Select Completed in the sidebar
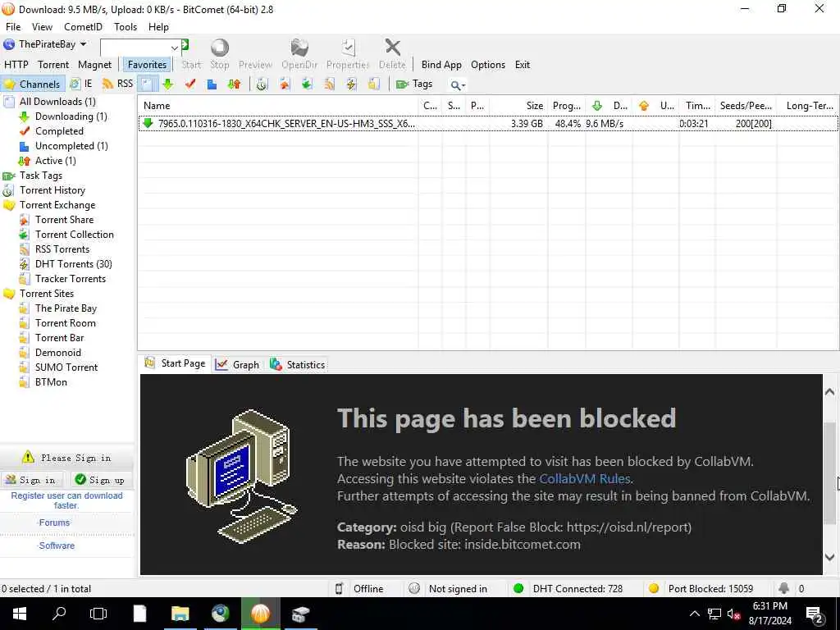Screen dimensions: 840x630 pos(59,131)
